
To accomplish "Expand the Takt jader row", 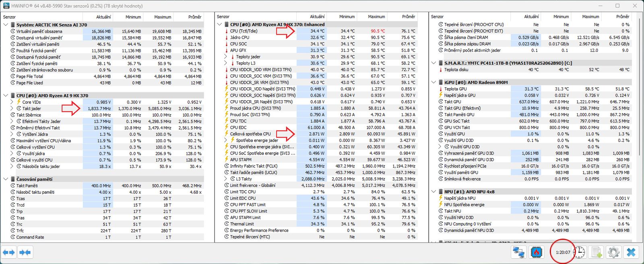I will click(12, 108).
